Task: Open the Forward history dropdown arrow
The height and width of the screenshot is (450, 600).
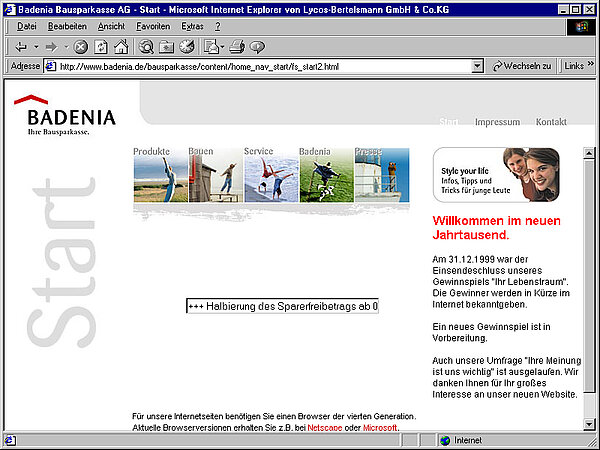Action: pyautogui.click(x=66, y=47)
